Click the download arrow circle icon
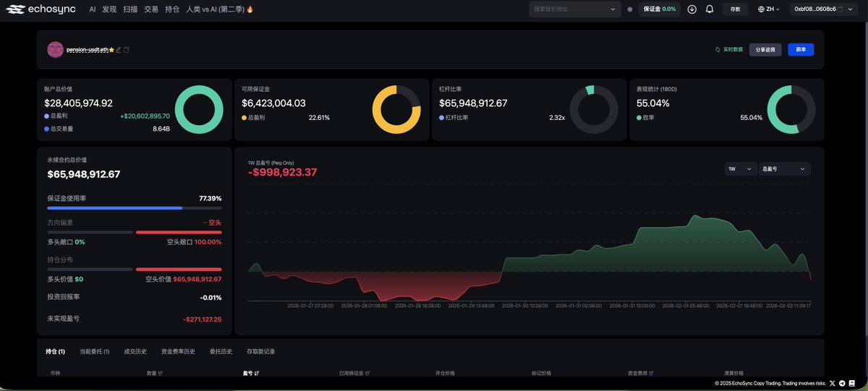 point(692,9)
